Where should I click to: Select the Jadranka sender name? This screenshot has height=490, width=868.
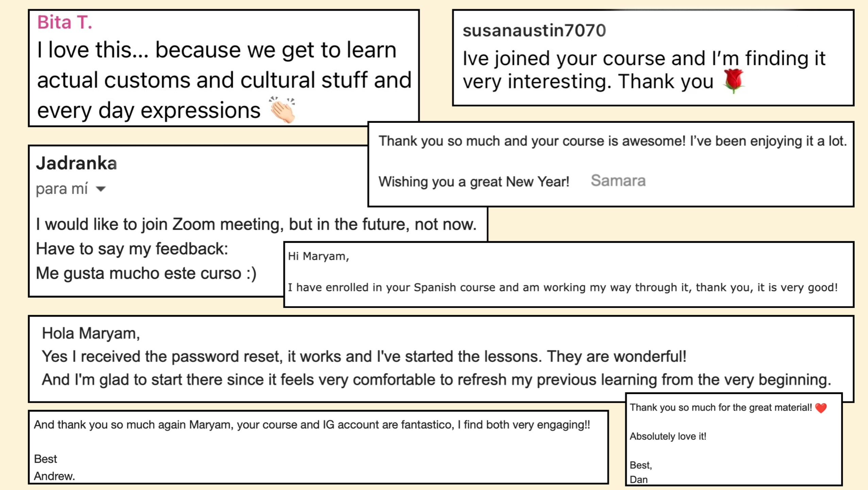77,163
